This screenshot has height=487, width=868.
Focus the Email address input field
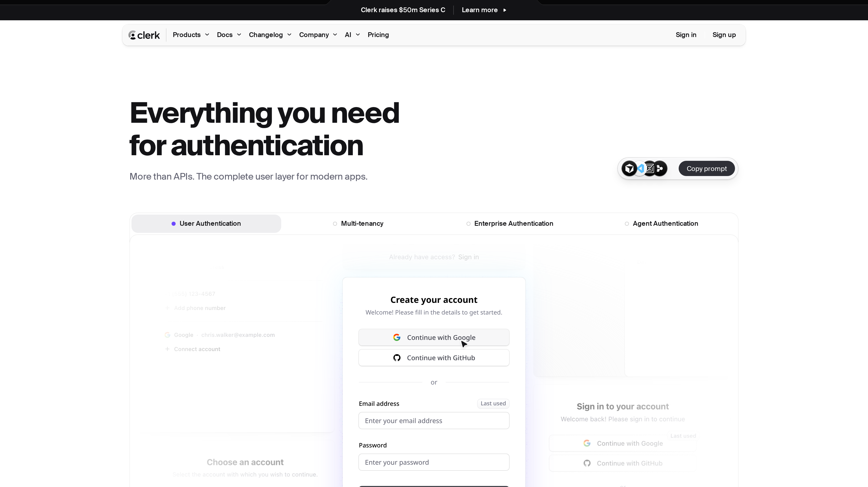click(x=434, y=421)
